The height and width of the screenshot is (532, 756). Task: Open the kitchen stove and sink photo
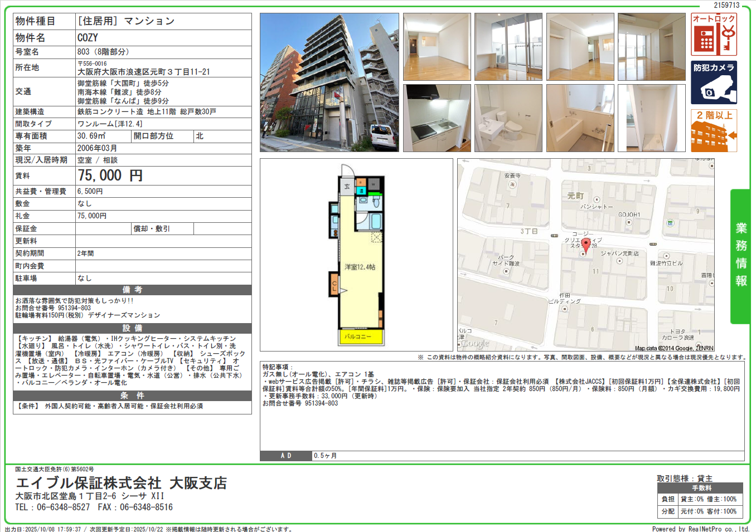437,118
